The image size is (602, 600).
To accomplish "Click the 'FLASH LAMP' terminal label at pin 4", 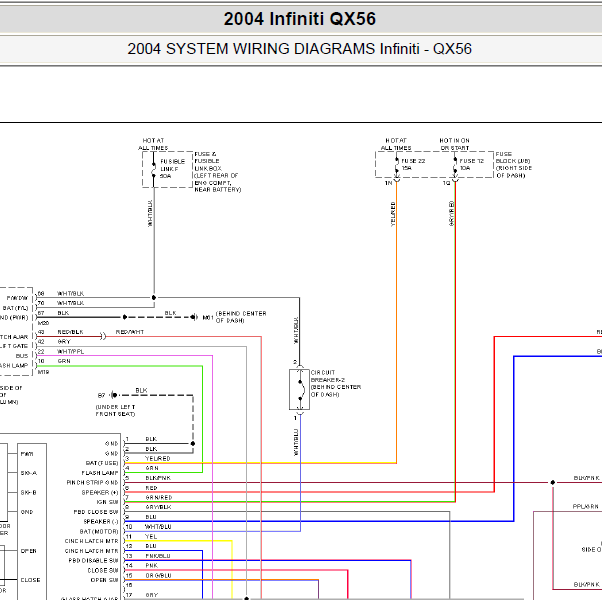I will pyautogui.click(x=100, y=473).
